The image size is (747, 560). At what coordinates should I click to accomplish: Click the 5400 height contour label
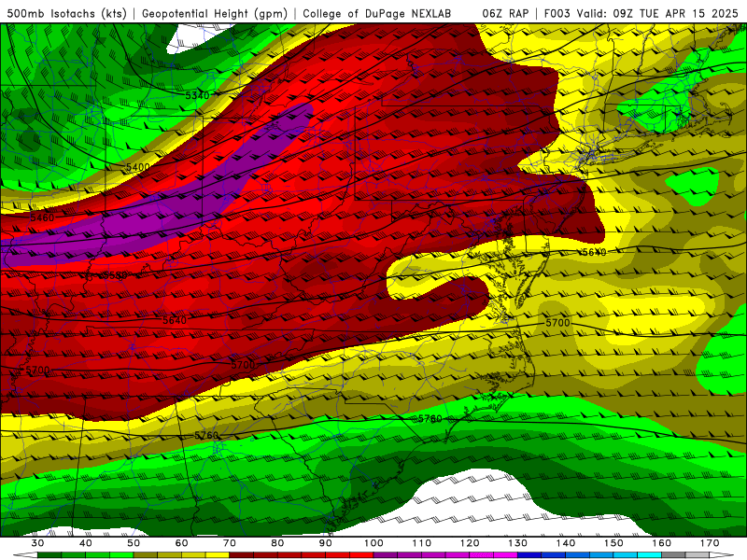[x=137, y=167]
